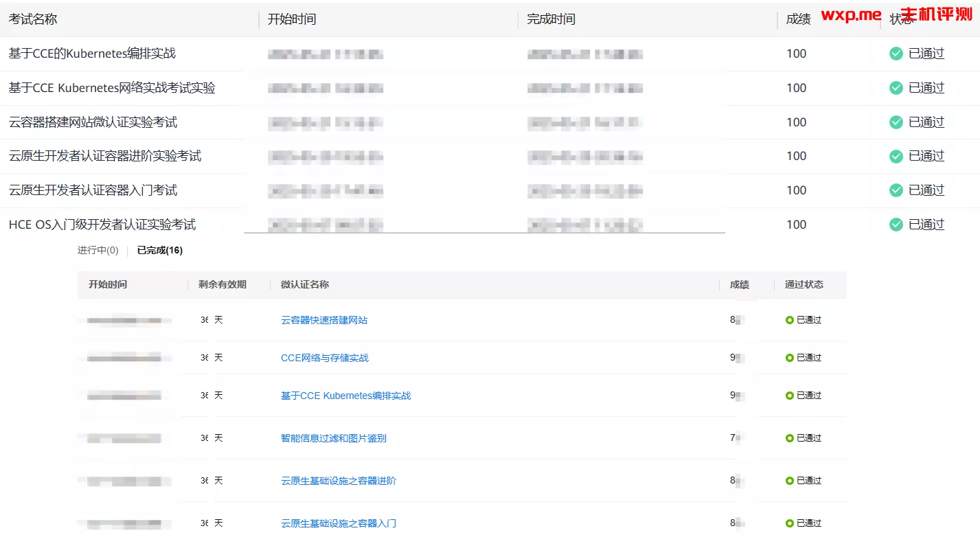980x546 pixels.
Task: Click the 通过状态 column header
Action: [804, 284]
